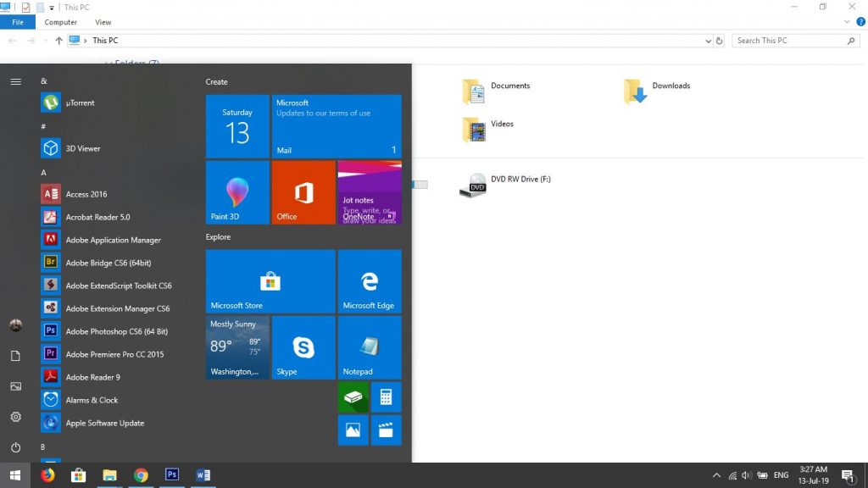The width and height of the screenshot is (868, 488).
Task: Open the OneNote tile
Action: tap(370, 192)
